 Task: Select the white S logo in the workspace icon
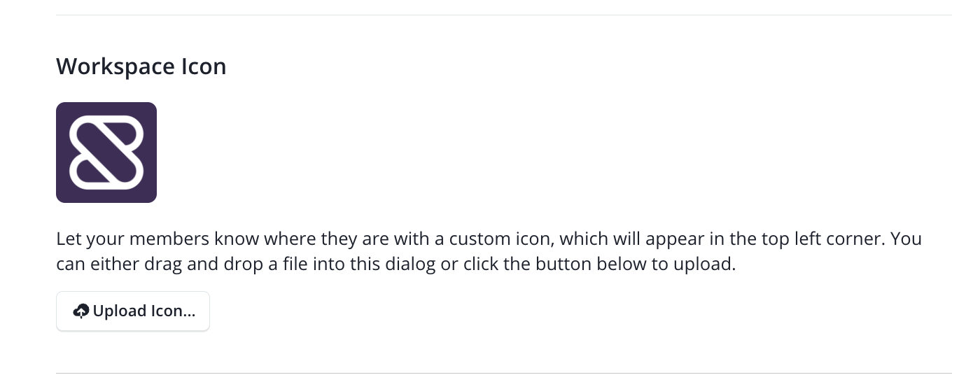[106, 153]
